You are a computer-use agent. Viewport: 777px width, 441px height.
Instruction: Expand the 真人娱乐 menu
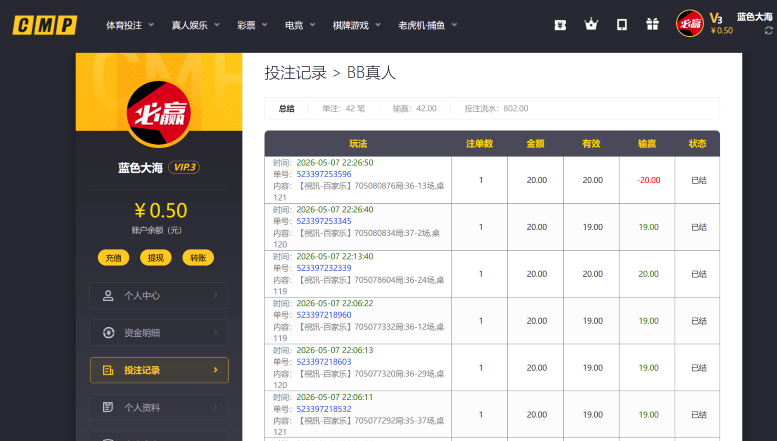tap(195, 25)
